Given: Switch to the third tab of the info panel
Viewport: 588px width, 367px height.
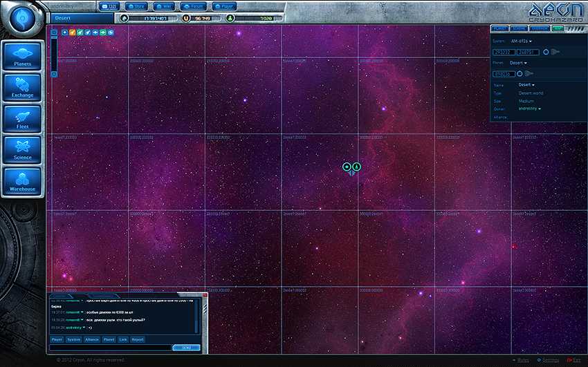Looking at the screenshot, I should coord(540,28).
